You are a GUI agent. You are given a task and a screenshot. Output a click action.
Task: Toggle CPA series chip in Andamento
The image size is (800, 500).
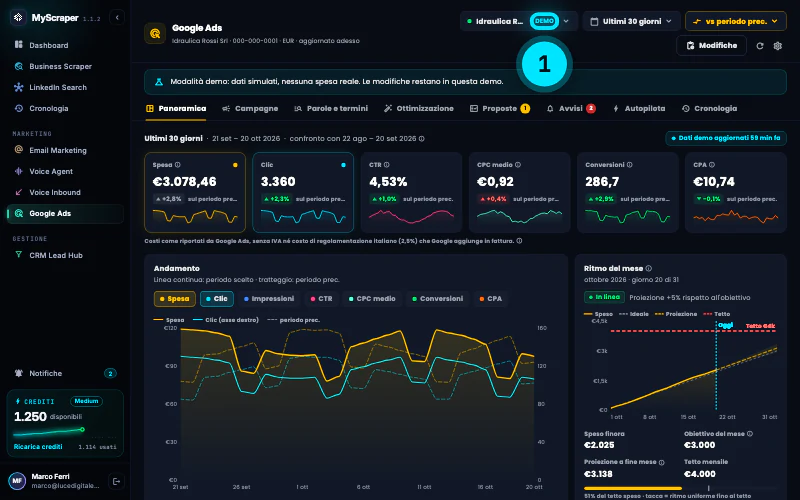(490, 299)
